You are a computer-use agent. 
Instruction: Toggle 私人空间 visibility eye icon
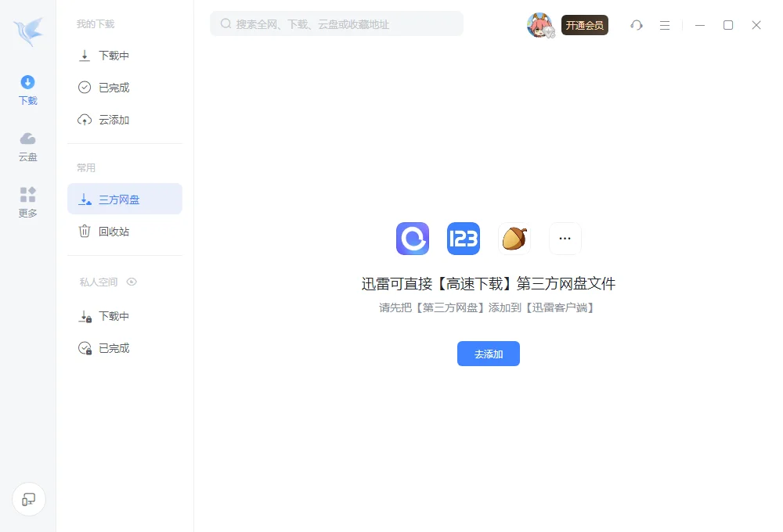click(x=132, y=282)
